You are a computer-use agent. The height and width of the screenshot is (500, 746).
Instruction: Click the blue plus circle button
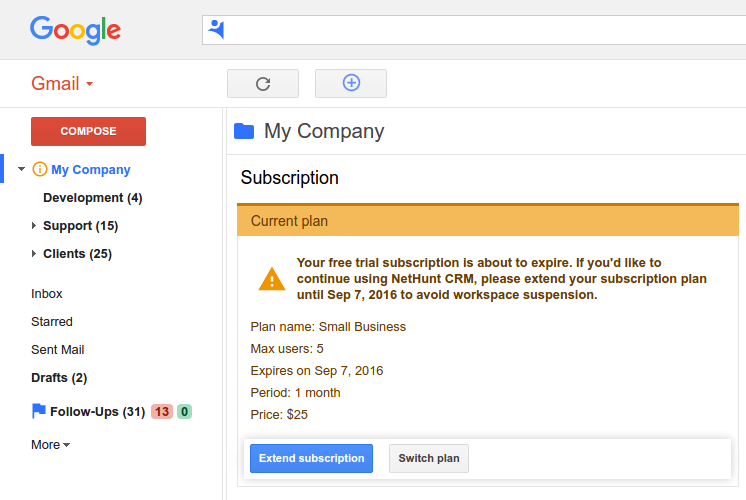click(351, 83)
